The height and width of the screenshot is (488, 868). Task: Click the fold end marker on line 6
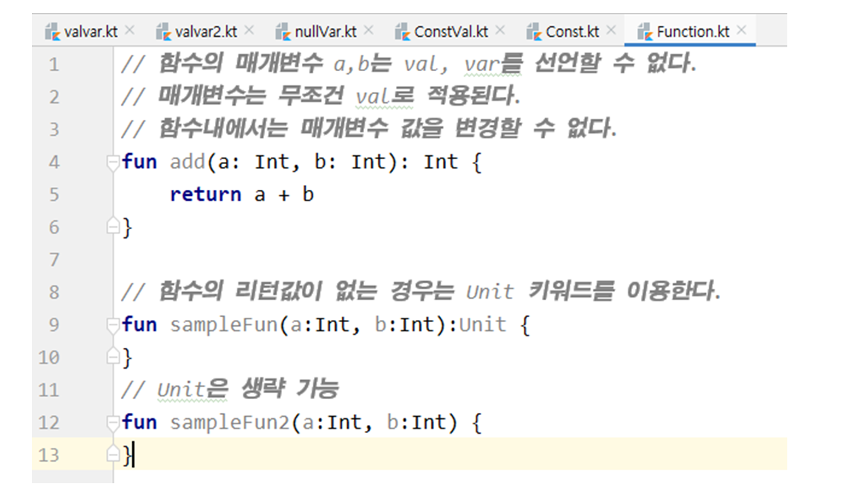113,227
